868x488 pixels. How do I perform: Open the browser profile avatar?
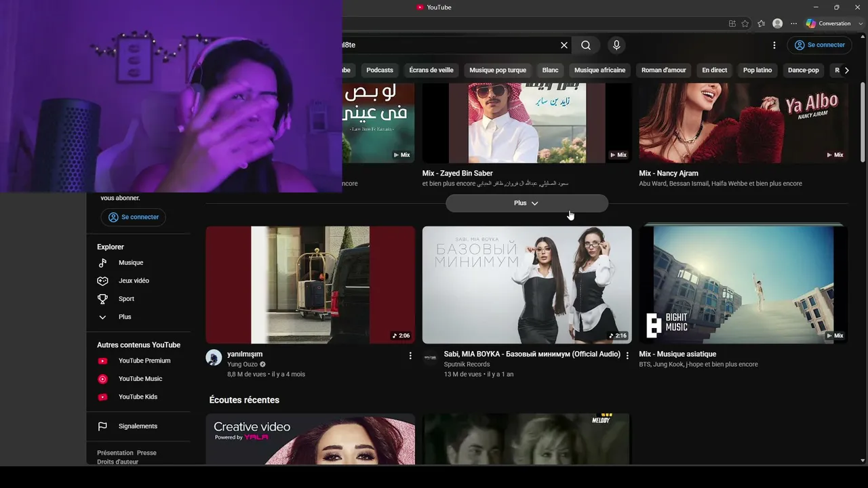(x=778, y=24)
